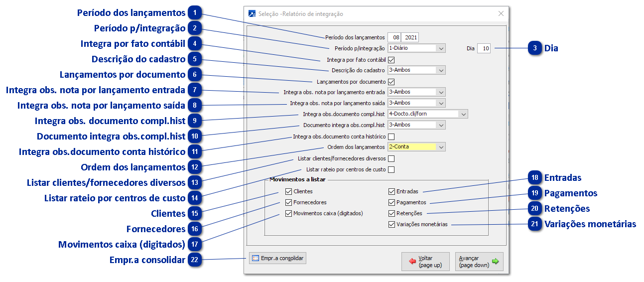The height and width of the screenshot is (282, 644).
Task: Click callout badge 18 beside the Entradas label
Action: click(535, 178)
